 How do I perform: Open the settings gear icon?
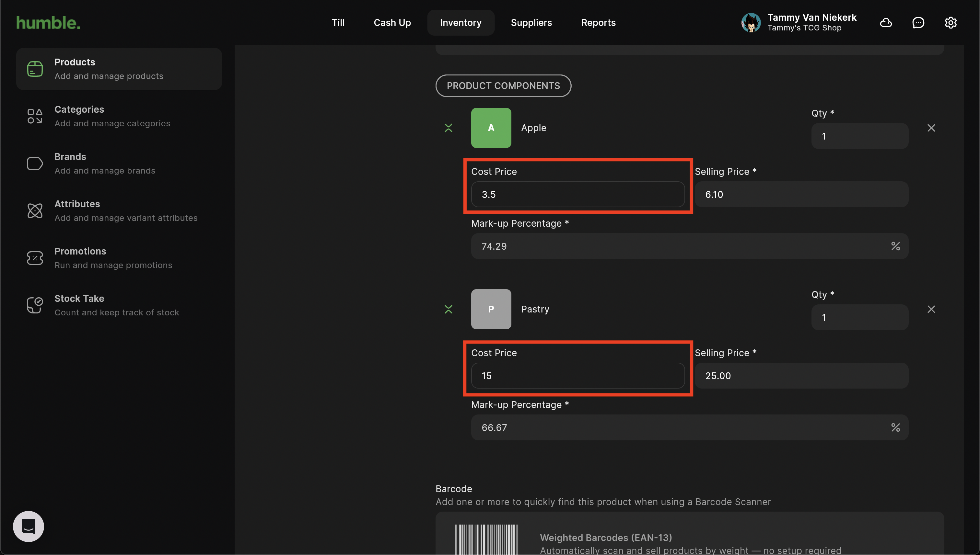(951, 23)
